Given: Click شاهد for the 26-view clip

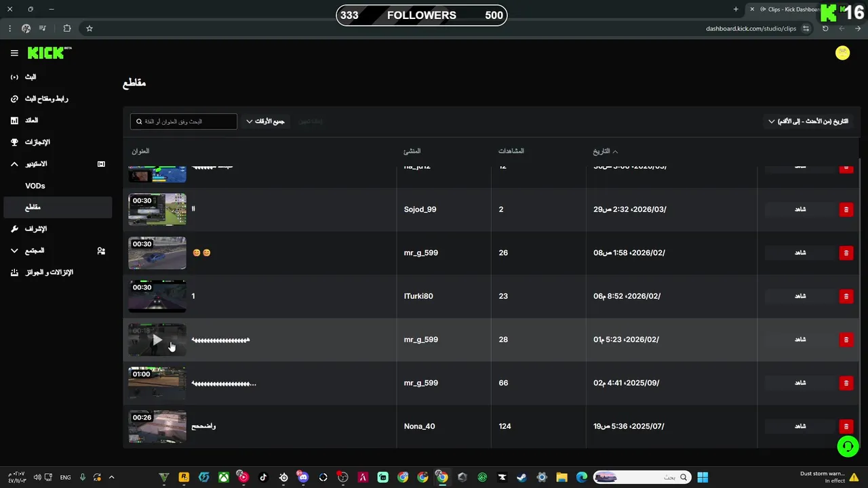Looking at the screenshot, I should coord(800,253).
